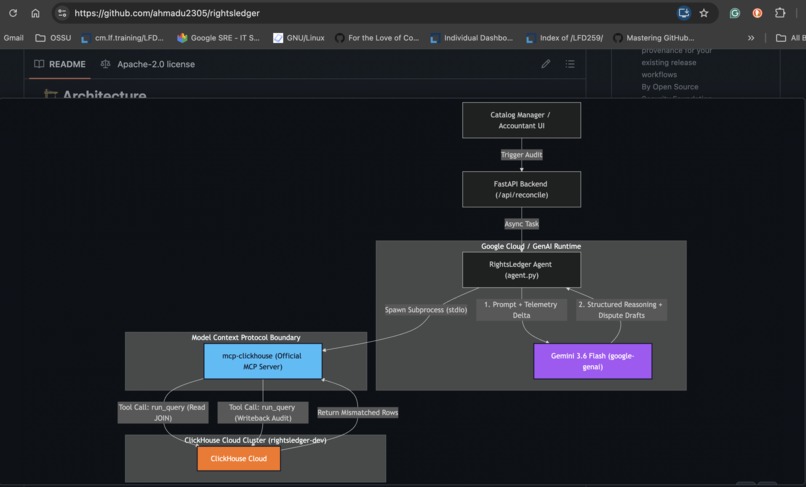806x487 pixels.
Task: Open the cm.lf.training/LFD bookmark
Action: pos(122,38)
